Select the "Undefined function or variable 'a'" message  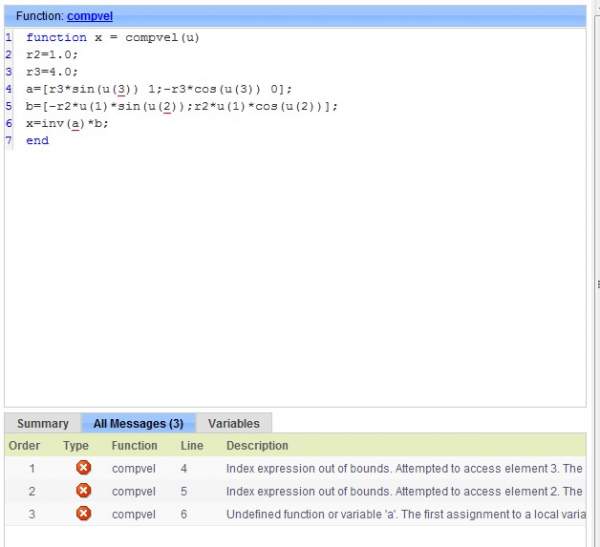tap(406, 514)
